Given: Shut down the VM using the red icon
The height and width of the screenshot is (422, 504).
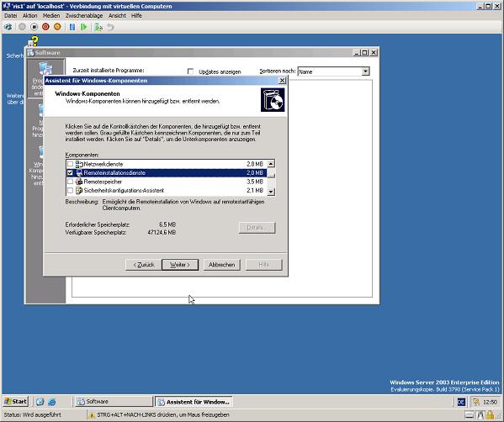Looking at the screenshot, I should pos(45,27).
